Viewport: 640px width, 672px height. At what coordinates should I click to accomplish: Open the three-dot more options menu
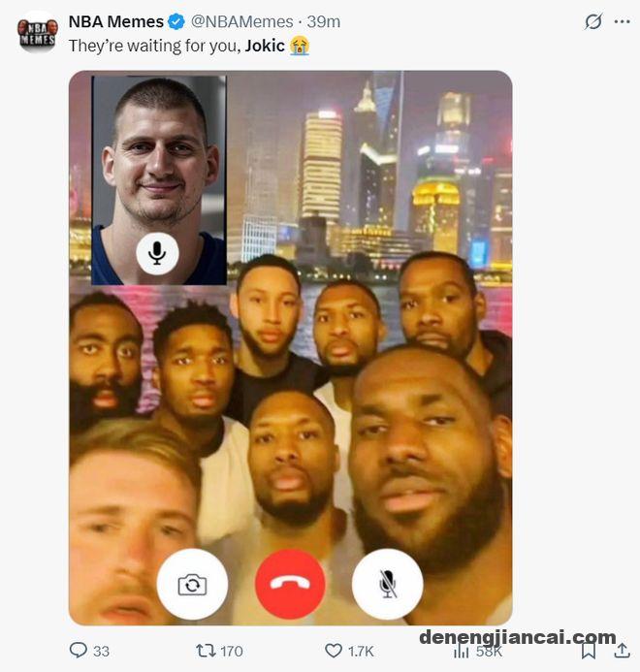[x=622, y=21]
